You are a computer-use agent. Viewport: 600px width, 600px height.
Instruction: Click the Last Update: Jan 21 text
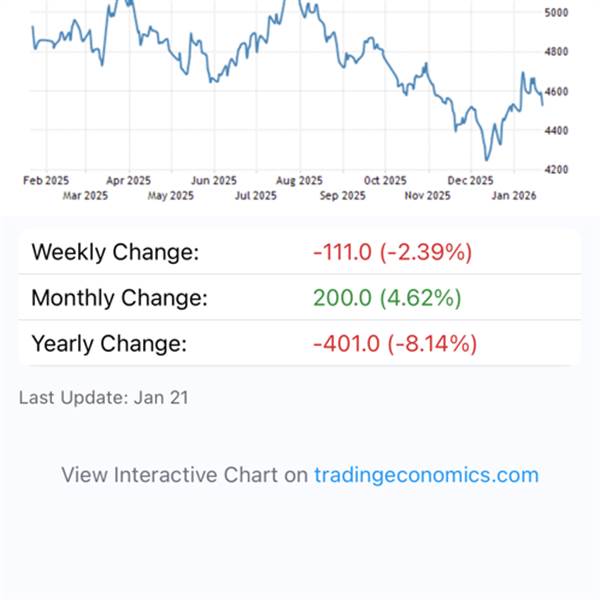(103, 398)
